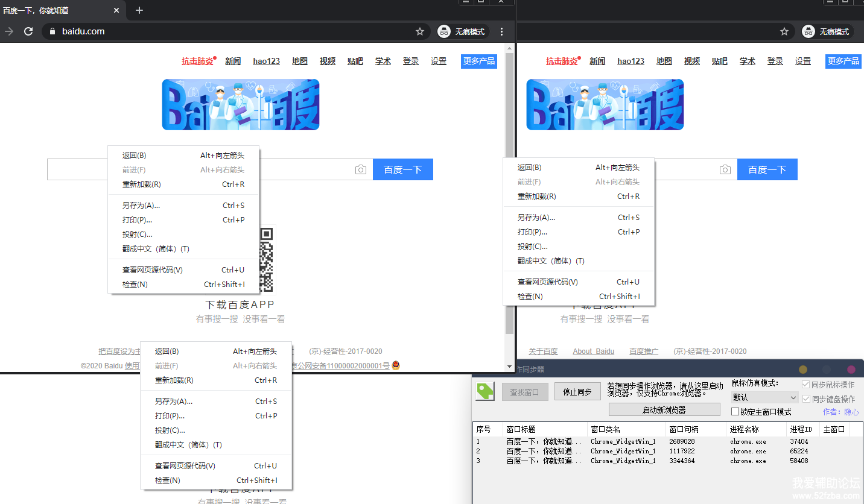The height and width of the screenshot is (504, 864).
Task: Enable the 锁定主窗口模式 checkbox
Action: tap(735, 412)
